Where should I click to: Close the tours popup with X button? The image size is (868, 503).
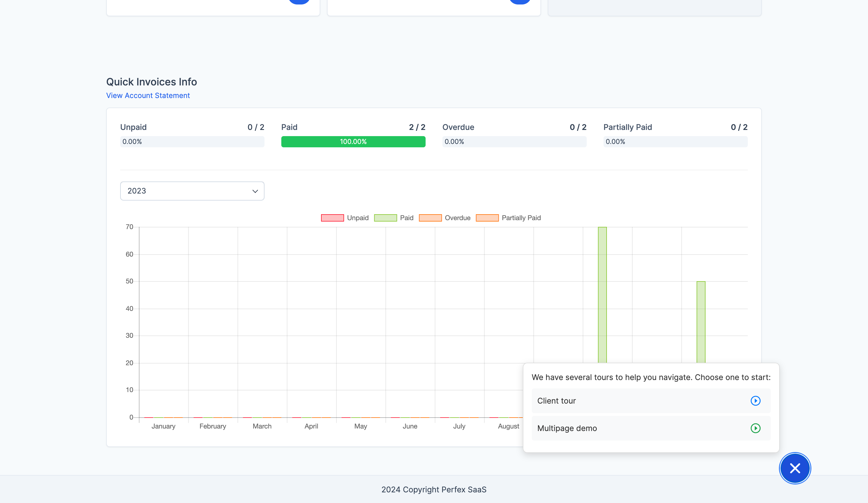tap(795, 468)
